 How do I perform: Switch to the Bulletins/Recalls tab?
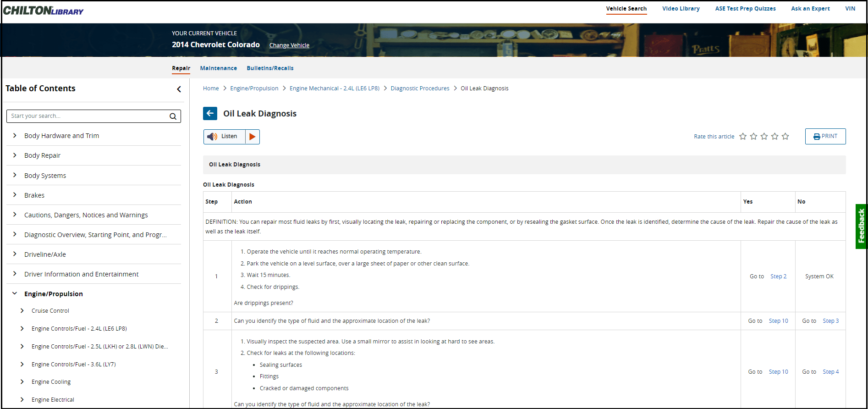click(270, 68)
